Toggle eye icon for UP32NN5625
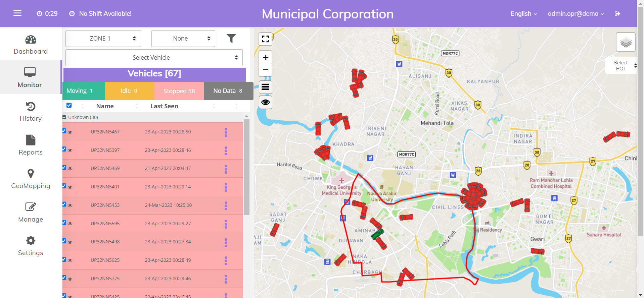This screenshot has width=644, height=298. coord(70,260)
